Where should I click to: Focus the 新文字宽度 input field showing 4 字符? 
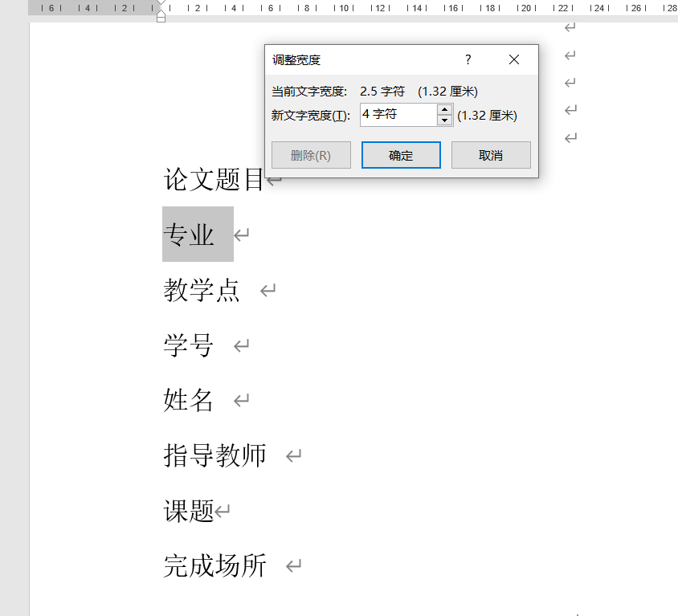pos(398,115)
